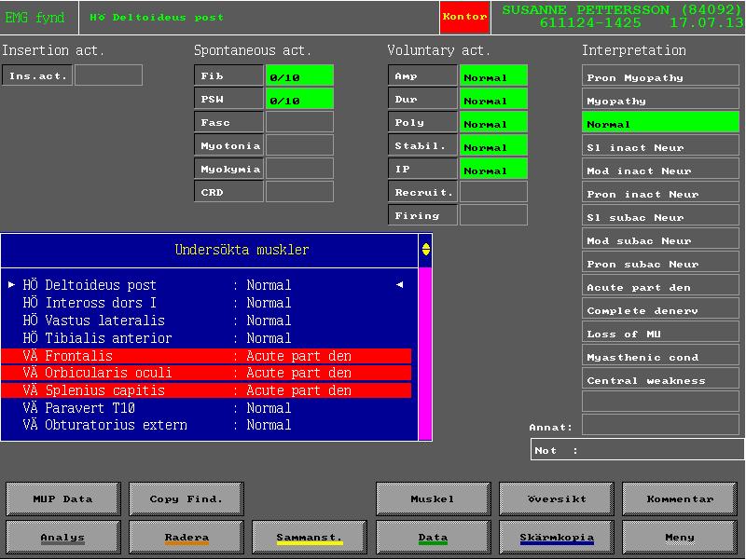This screenshot has height=560, width=746.
Task: Click the Annat input field
Action: pos(660,425)
